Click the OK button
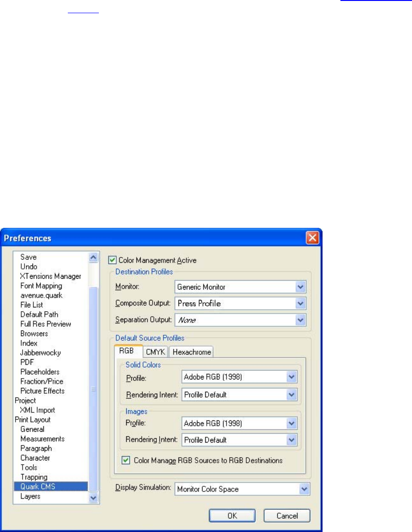This screenshot has width=412, height=532. tap(232, 516)
